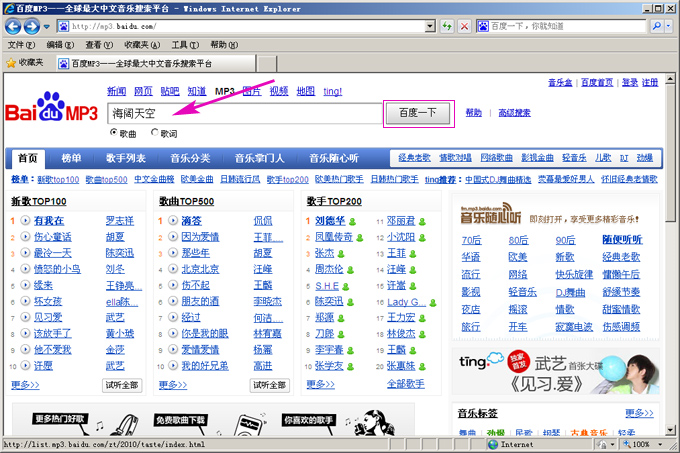
Task: Open the ting! link above search box
Action: pyautogui.click(x=333, y=91)
